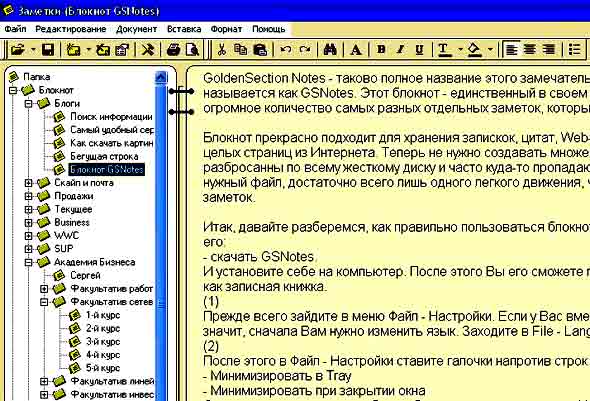Screen dimensions: 590x401
Task: Select the Сергей note
Action: click(x=85, y=275)
